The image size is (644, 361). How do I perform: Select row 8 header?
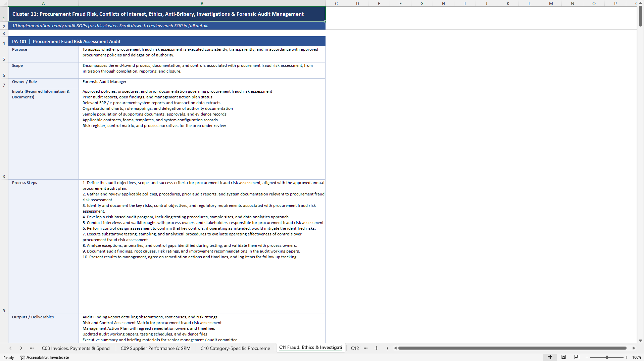[4, 134]
